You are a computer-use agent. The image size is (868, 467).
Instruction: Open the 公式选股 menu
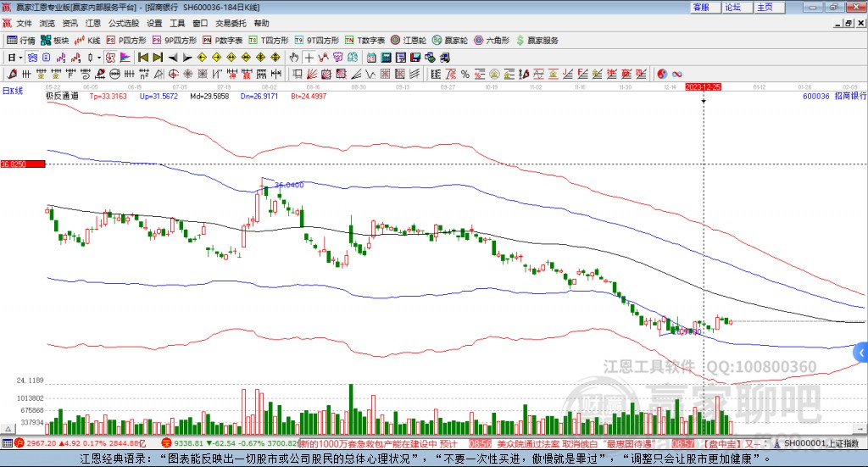(124, 23)
